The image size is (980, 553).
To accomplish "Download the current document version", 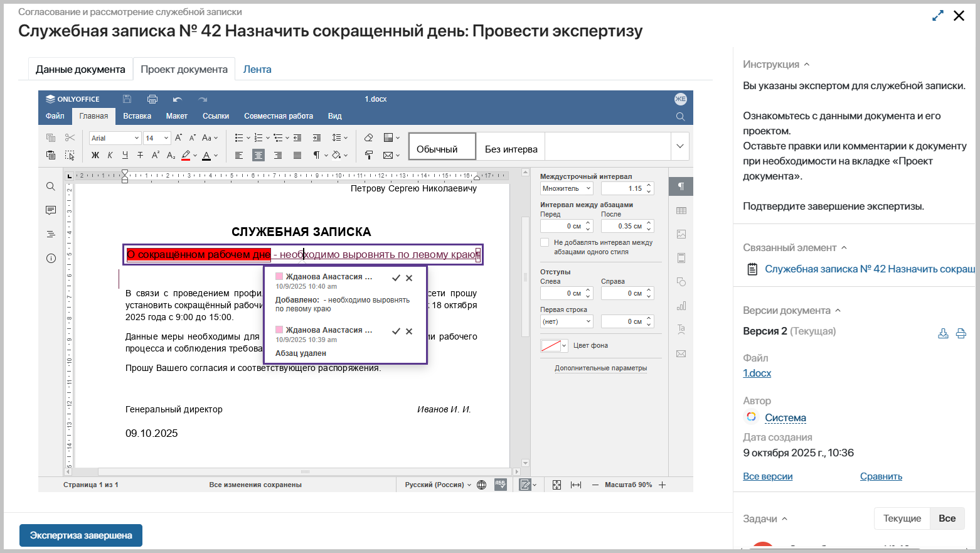I will pyautogui.click(x=943, y=333).
